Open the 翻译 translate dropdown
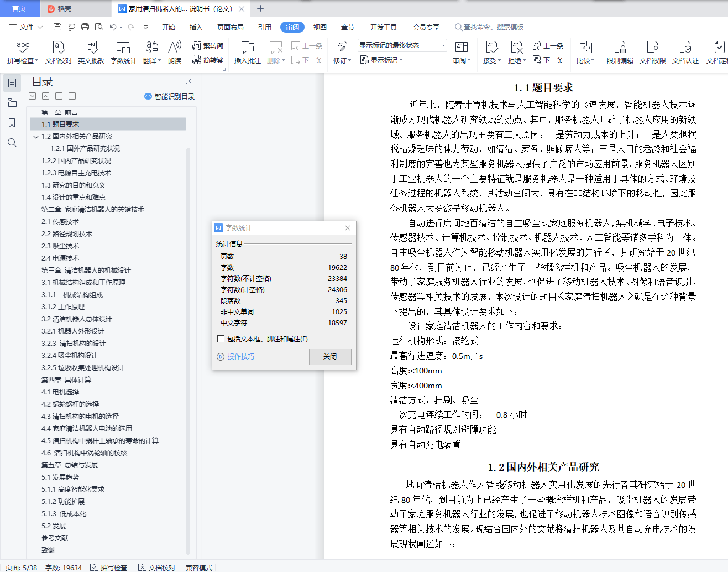 click(x=152, y=60)
